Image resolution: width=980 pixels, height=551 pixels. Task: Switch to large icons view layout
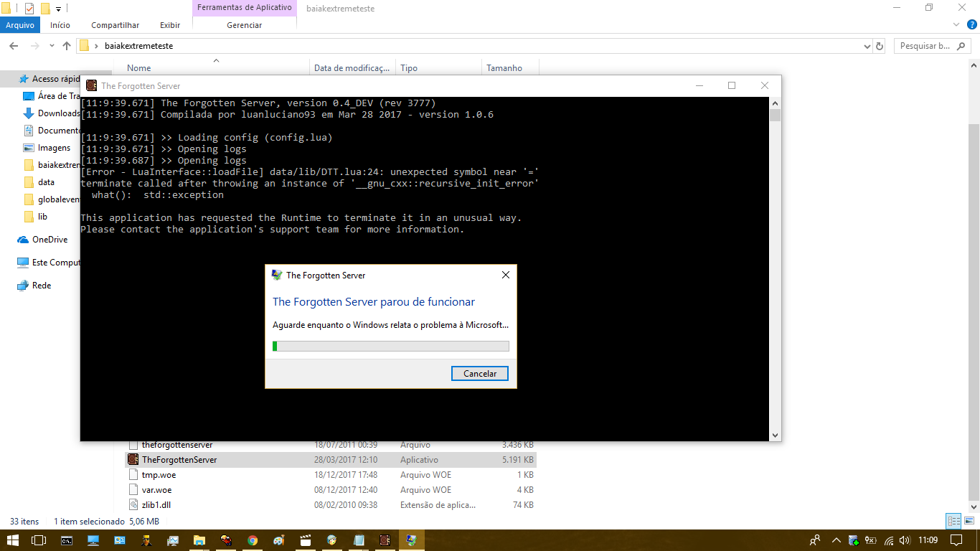968,521
